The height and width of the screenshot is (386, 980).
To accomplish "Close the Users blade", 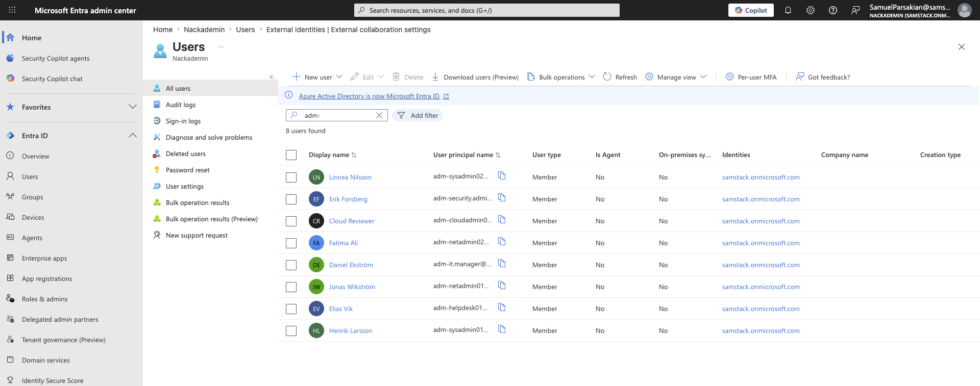I will [x=962, y=47].
